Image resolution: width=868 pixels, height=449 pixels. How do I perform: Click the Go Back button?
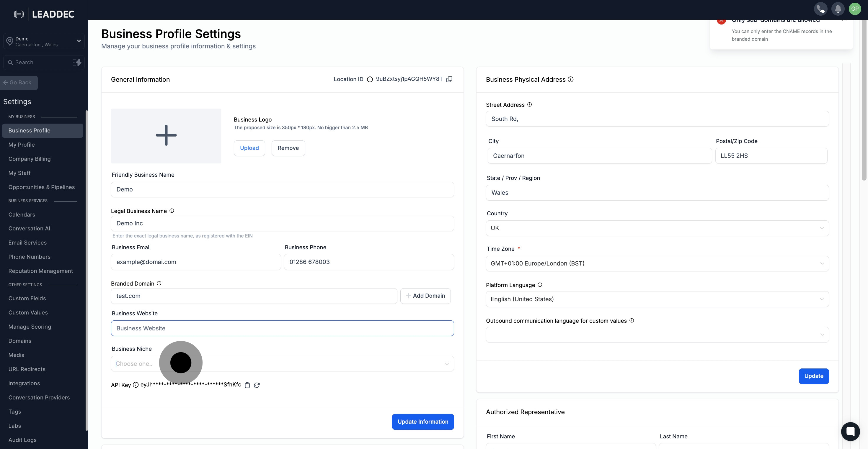tap(19, 83)
